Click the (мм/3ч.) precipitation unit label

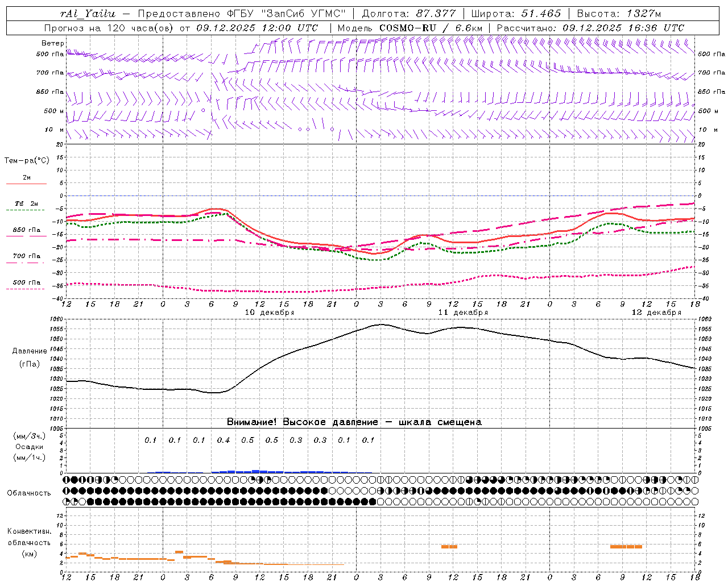29,436
